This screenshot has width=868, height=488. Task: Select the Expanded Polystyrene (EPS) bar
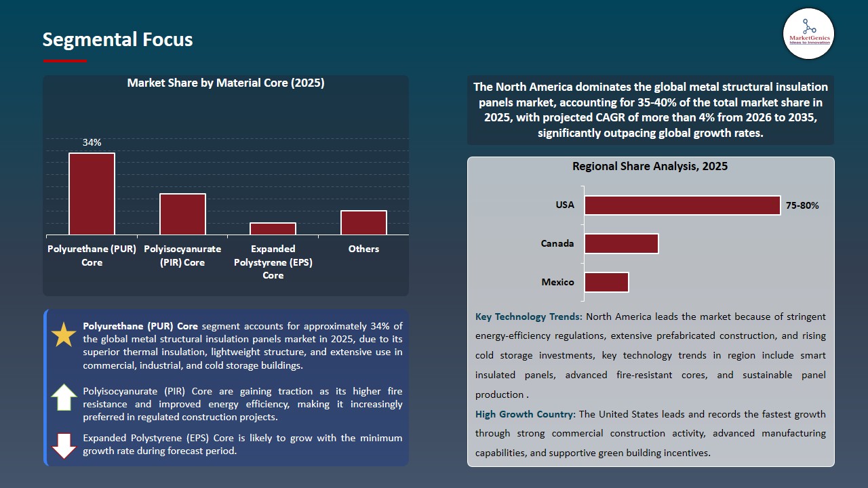(273, 229)
